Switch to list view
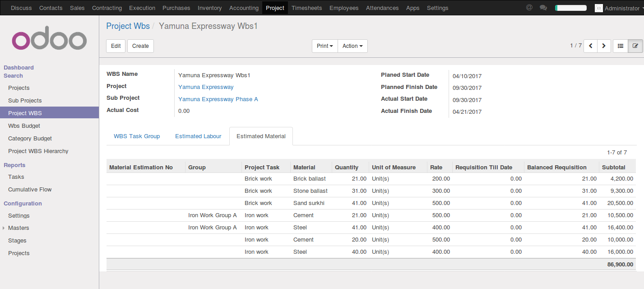The image size is (644, 289). click(x=621, y=46)
